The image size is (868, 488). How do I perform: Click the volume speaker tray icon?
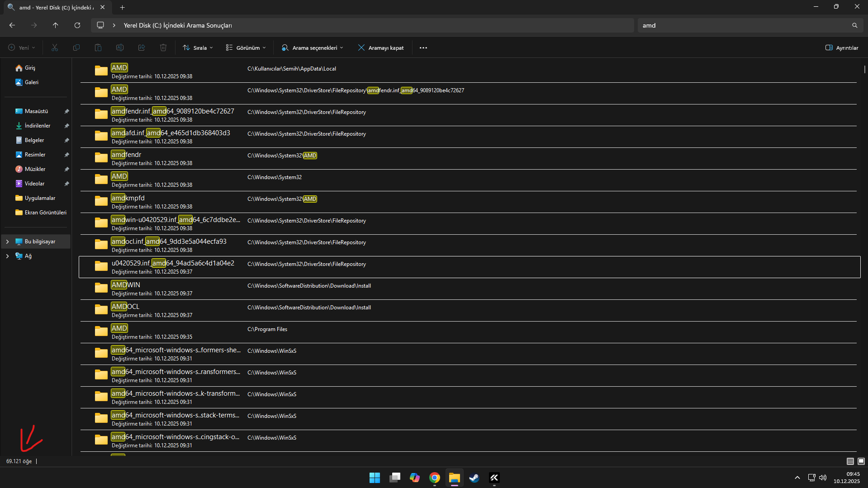[823, 478]
